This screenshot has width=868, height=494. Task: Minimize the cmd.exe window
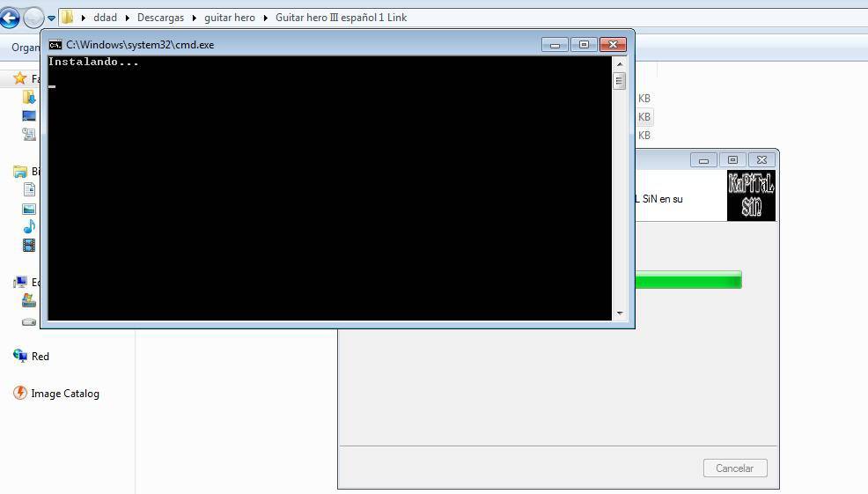click(x=555, y=45)
